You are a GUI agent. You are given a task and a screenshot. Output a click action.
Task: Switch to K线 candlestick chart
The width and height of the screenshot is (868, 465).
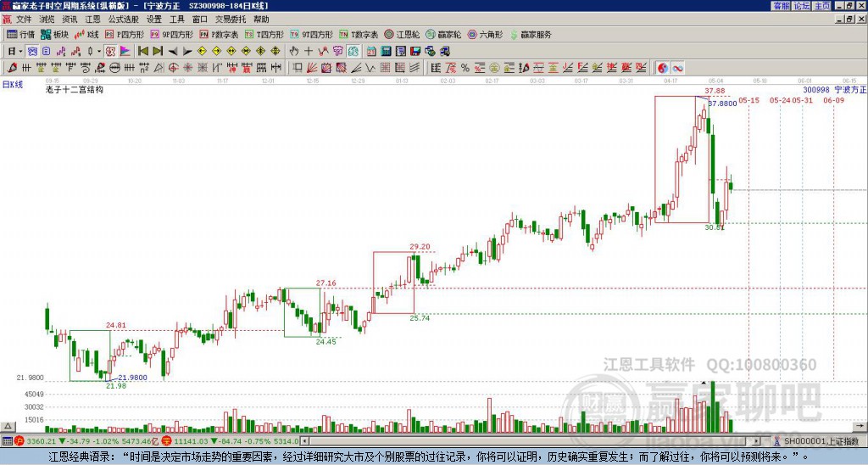(x=86, y=34)
